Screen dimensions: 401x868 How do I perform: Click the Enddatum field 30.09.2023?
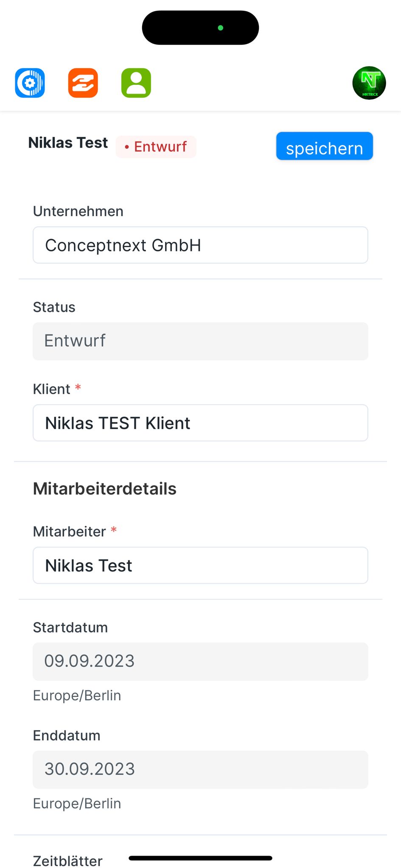coord(200,770)
